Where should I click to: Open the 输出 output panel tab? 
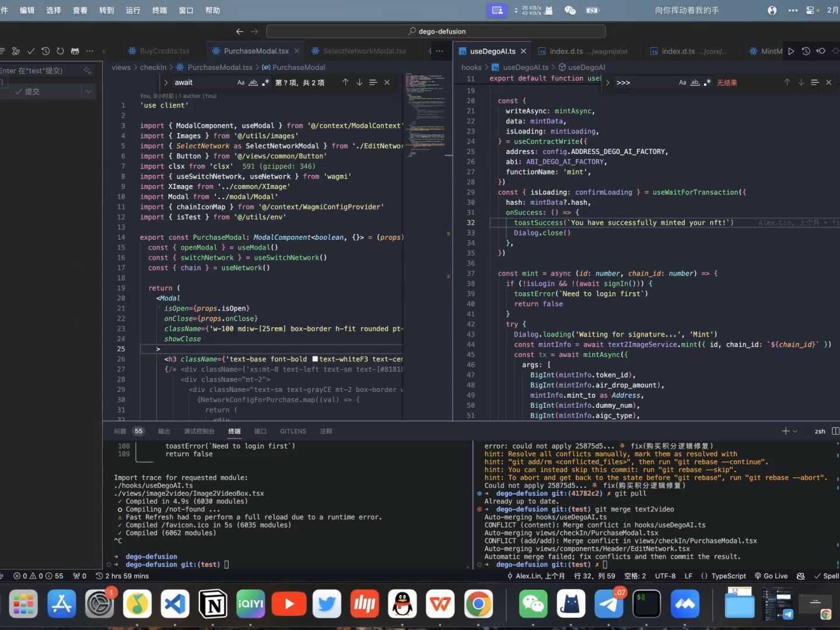pyautogui.click(x=164, y=431)
